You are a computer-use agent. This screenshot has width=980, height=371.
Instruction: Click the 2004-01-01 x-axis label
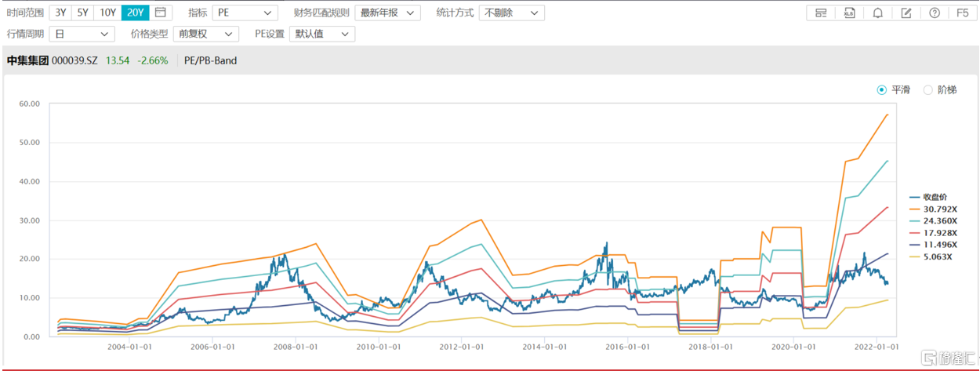point(129,346)
